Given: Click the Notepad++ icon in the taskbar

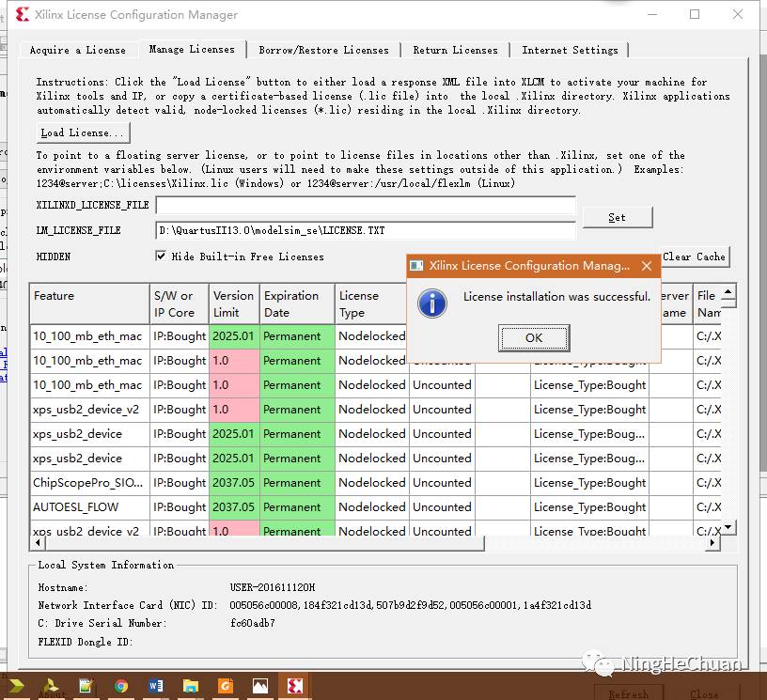Looking at the screenshot, I should point(86,686).
